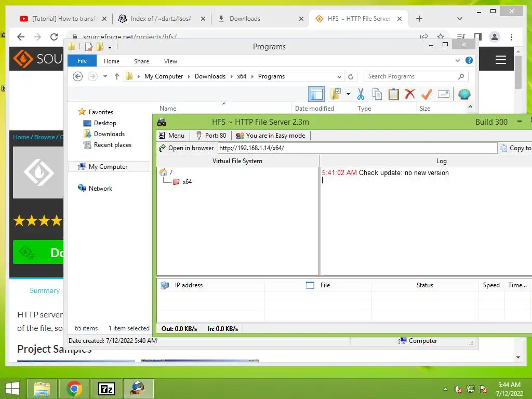Select Recent places under Favorites
532x399 pixels.
pyautogui.click(x=112, y=145)
